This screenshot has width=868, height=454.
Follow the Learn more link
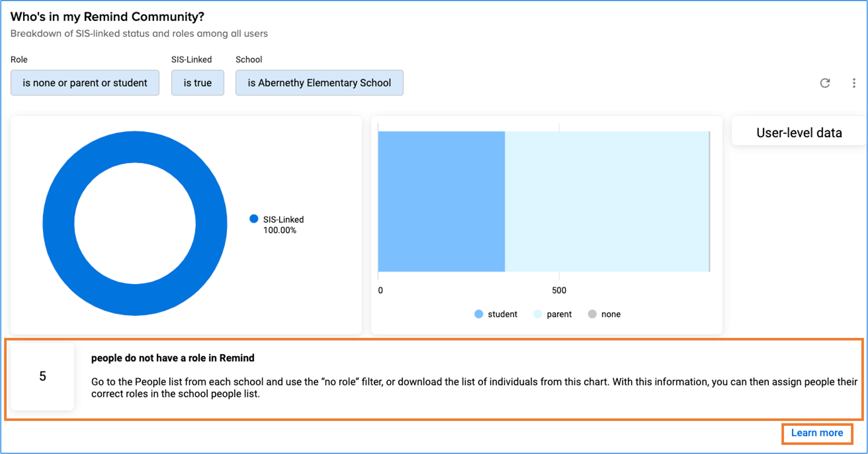817,433
